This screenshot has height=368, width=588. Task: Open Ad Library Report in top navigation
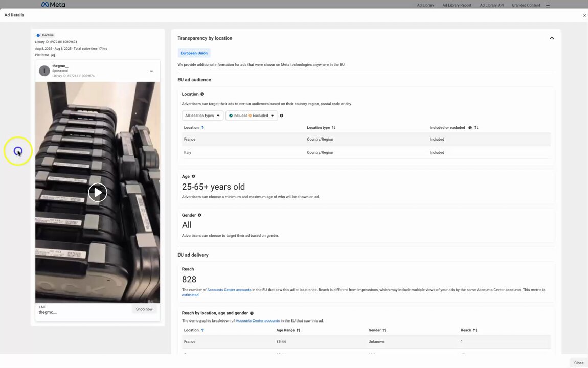point(457,5)
